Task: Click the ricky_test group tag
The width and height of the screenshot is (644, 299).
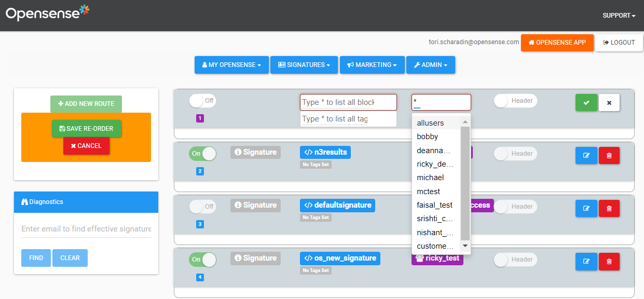Action: pyautogui.click(x=437, y=259)
